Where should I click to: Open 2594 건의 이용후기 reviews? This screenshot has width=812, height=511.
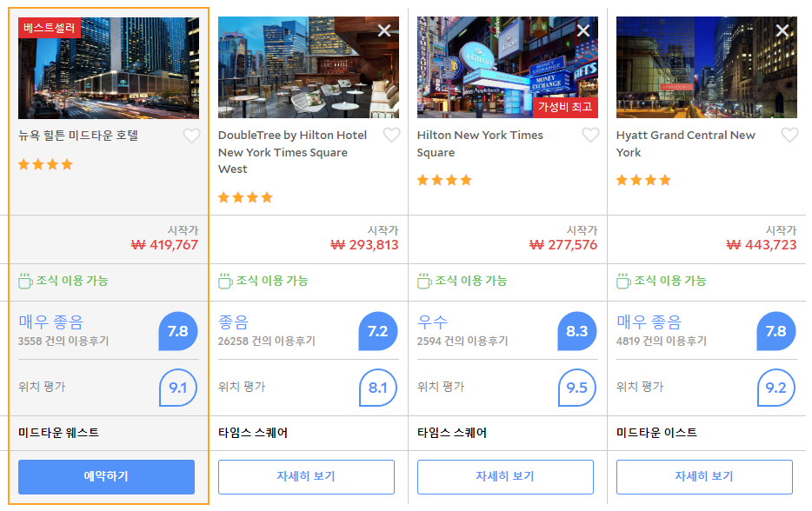click(x=463, y=342)
